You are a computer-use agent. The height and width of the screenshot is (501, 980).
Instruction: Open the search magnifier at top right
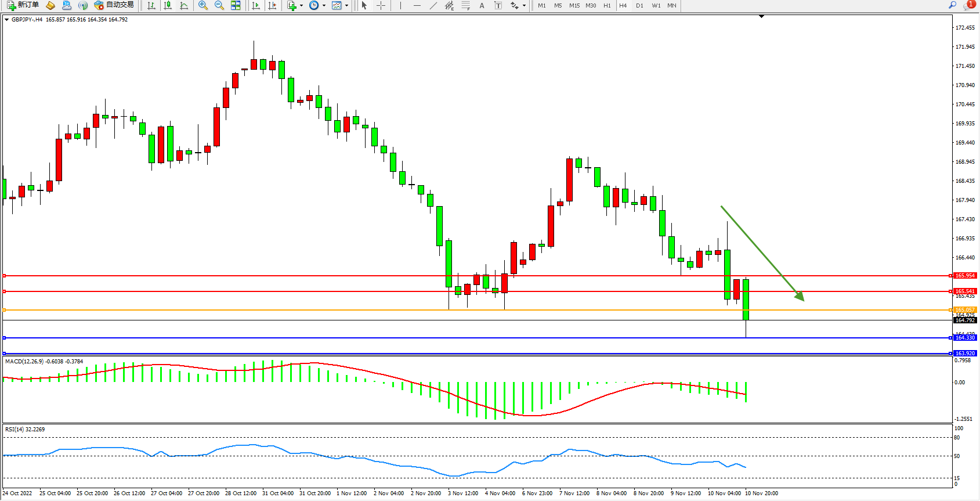tap(952, 5)
